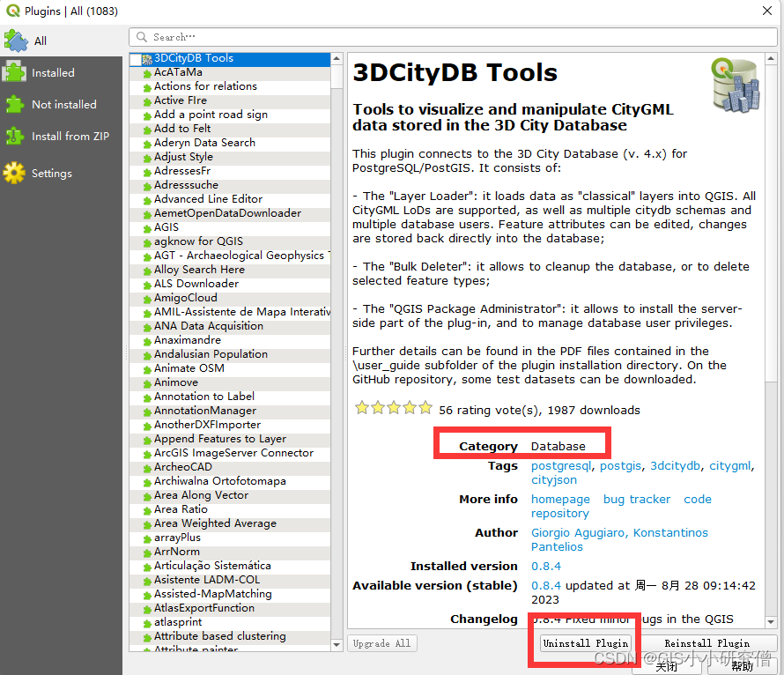Toggle the 3DCityDB Tools plugin checkbox
Screen dimensions: 784x675
pos(135,59)
